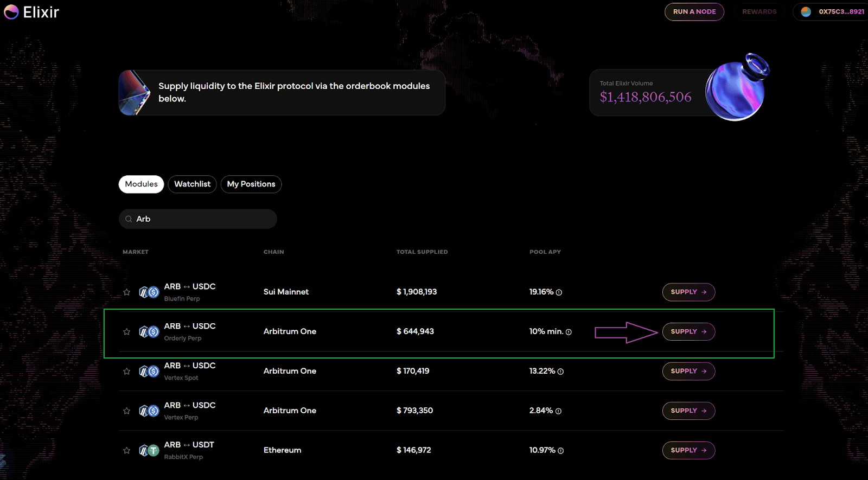Click the Run a Node button

click(x=694, y=12)
